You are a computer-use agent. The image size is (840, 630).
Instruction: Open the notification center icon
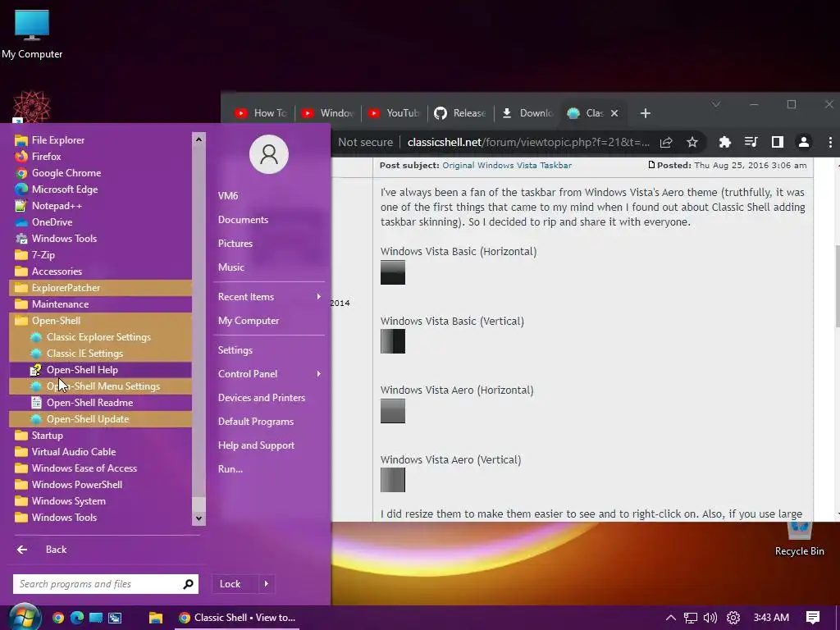pos(813,618)
